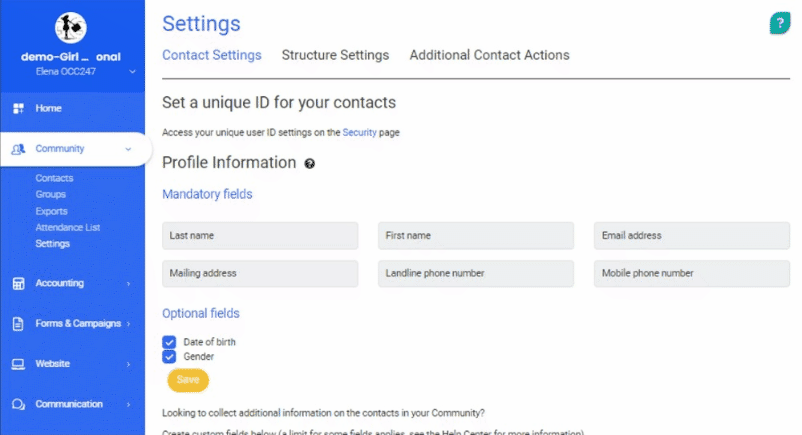
Task: Open the Additional Contact Actions tab
Action: click(x=489, y=55)
